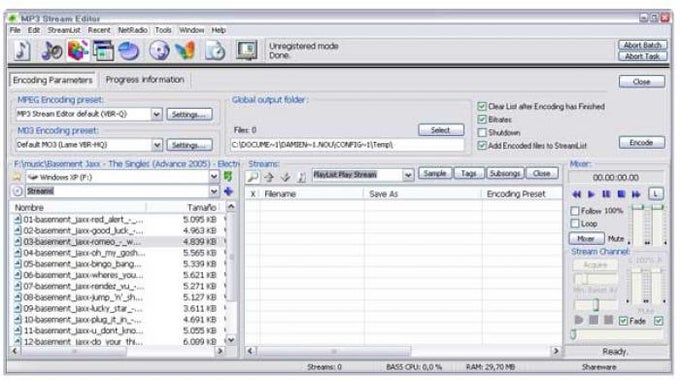Open the Windows XP (F:) drive dropdown

pyautogui.click(x=214, y=177)
